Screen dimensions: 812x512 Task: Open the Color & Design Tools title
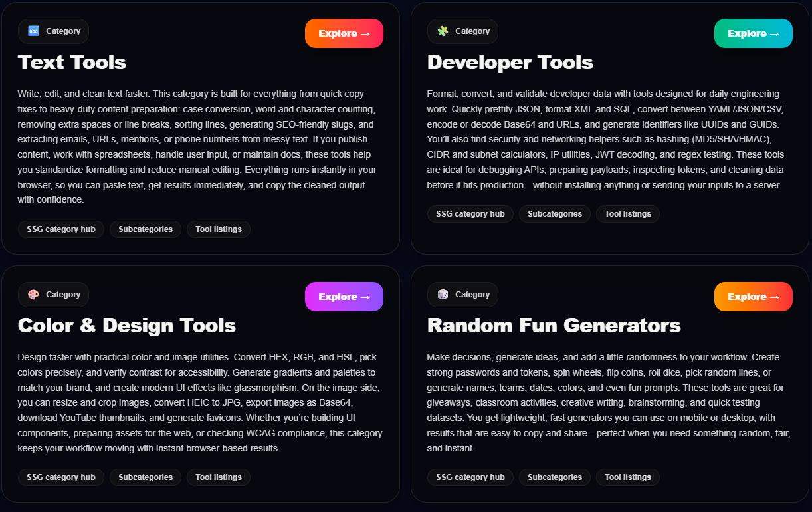click(x=126, y=326)
